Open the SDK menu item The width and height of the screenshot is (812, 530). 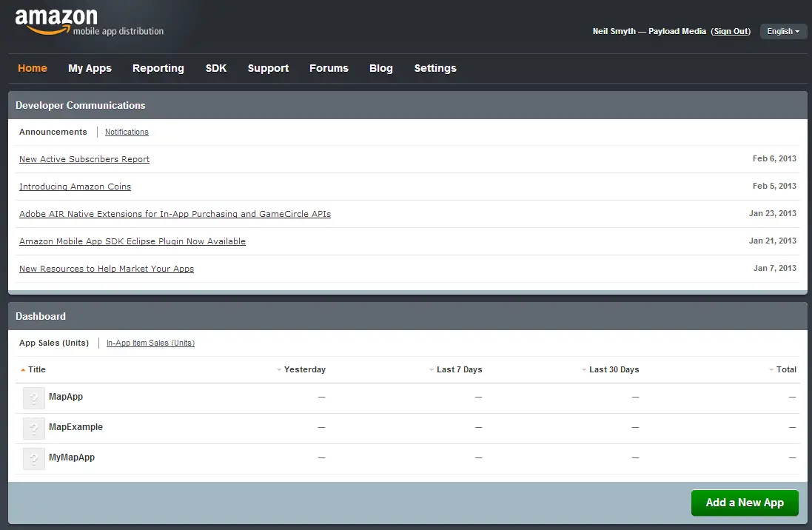[215, 68]
